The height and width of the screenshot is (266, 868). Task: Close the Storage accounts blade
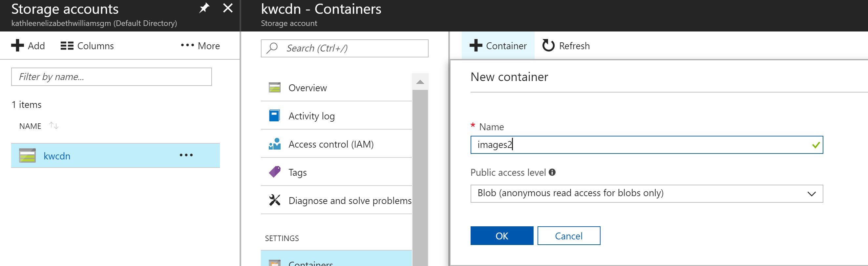coord(228,8)
